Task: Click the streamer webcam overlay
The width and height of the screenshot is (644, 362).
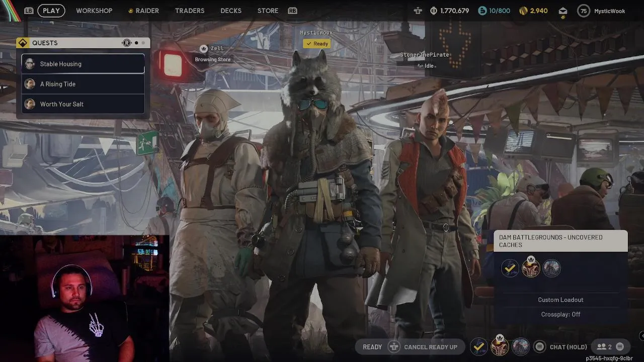Action: pos(85,299)
